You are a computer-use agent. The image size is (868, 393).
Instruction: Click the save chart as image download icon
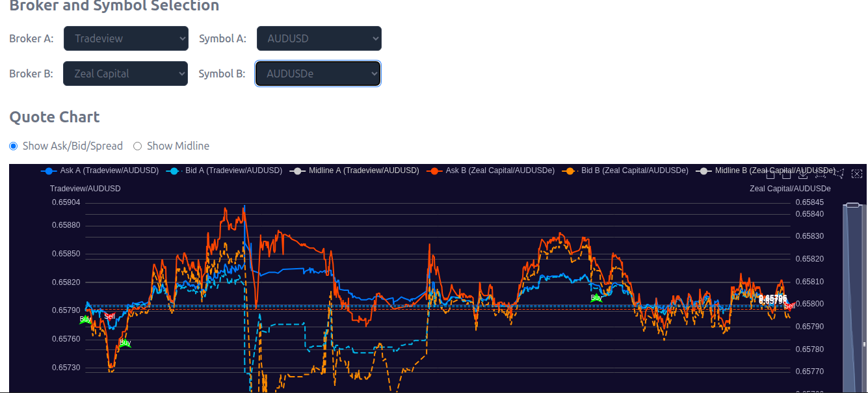point(804,174)
